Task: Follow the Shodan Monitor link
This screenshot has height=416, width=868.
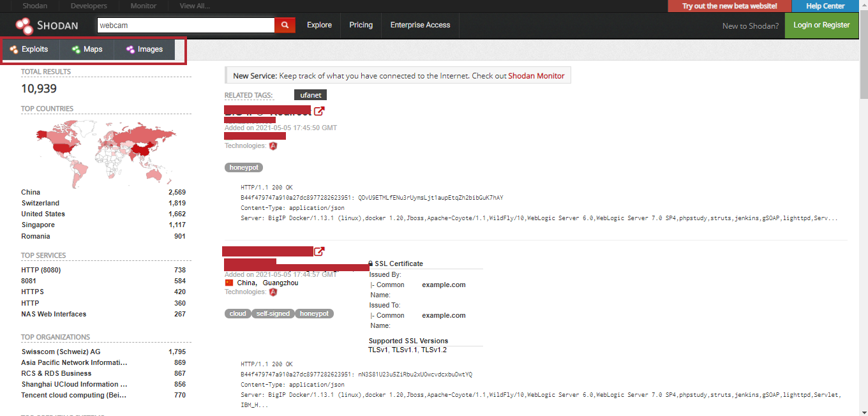Action: [536, 76]
